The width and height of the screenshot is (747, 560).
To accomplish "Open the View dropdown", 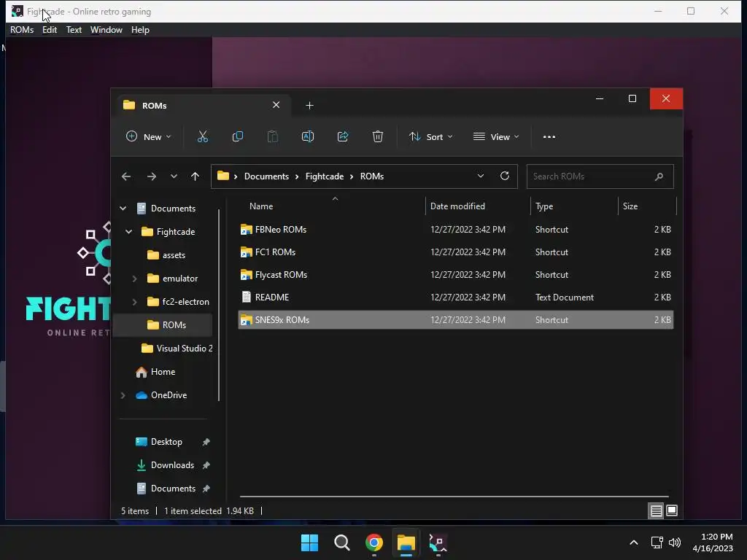I will [x=496, y=136].
